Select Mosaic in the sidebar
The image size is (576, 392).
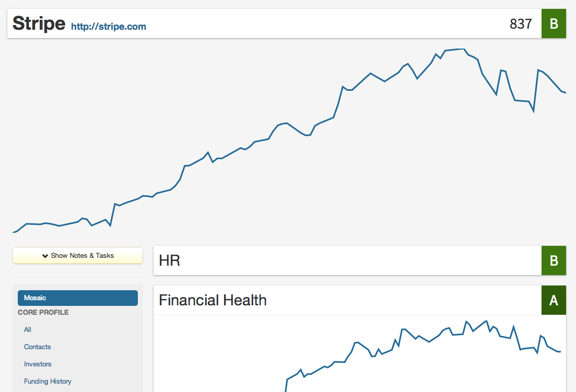tap(78, 298)
